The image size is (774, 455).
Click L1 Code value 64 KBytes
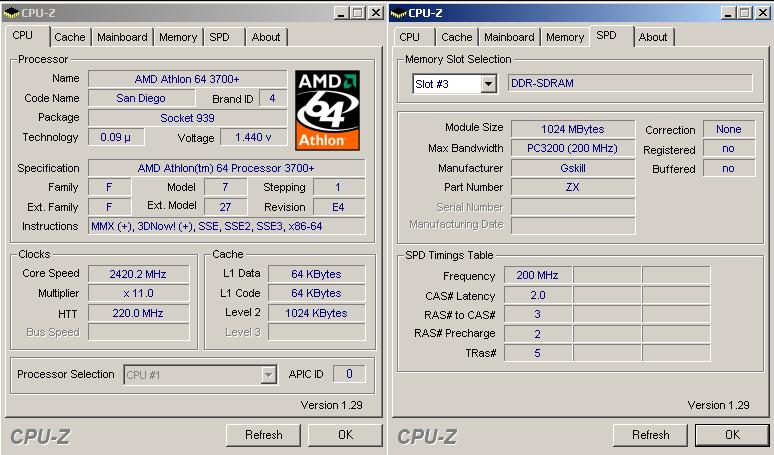pyautogui.click(x=316, y=293)
